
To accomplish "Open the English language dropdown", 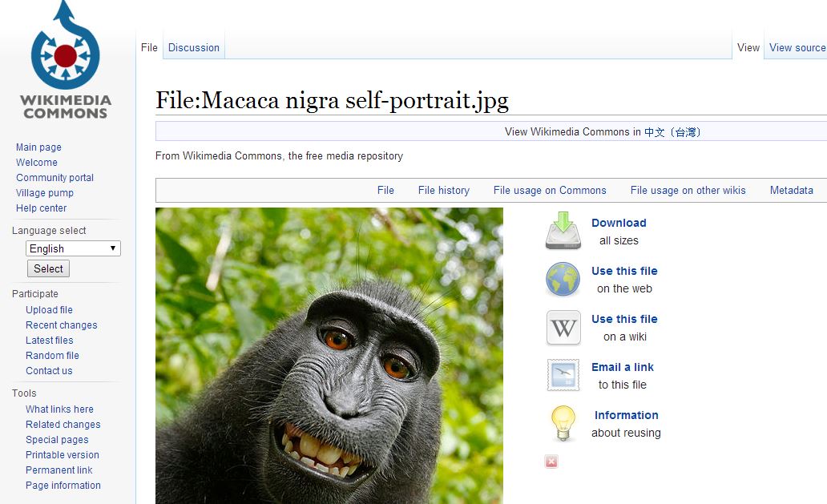I will point(73,248).
